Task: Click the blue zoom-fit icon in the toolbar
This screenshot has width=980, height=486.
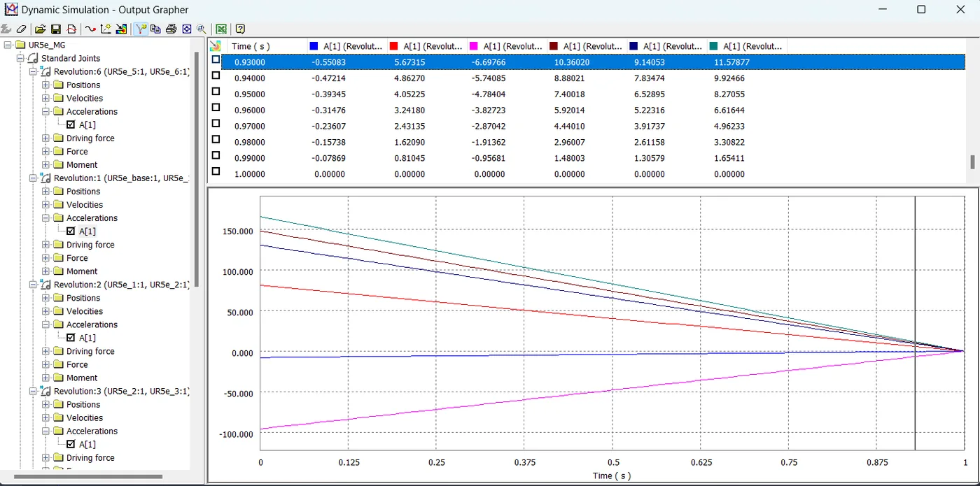Action: point(186,29)
